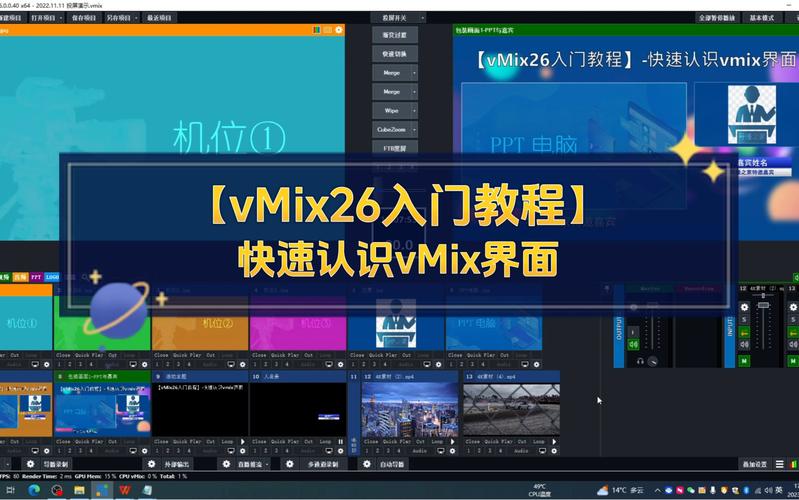Switch to 基本模式 at top right
Viewport: 799px width, 500px height.
click(762, 18)
